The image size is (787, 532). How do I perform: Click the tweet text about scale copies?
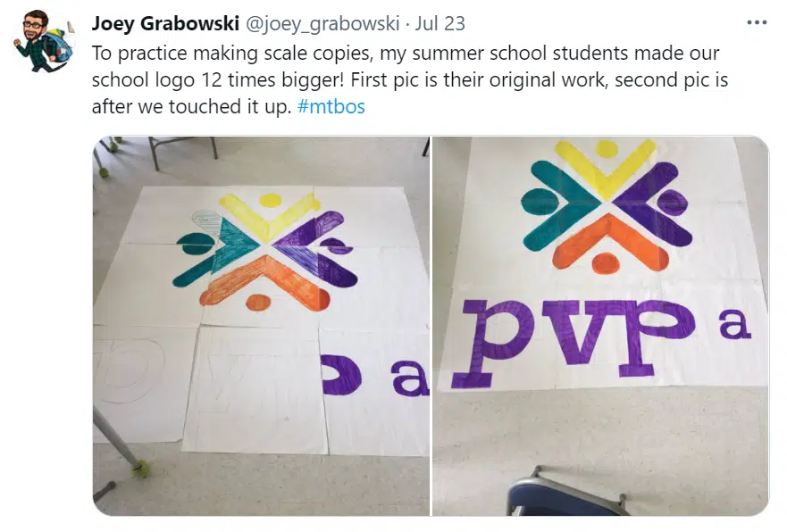point(409,79)
